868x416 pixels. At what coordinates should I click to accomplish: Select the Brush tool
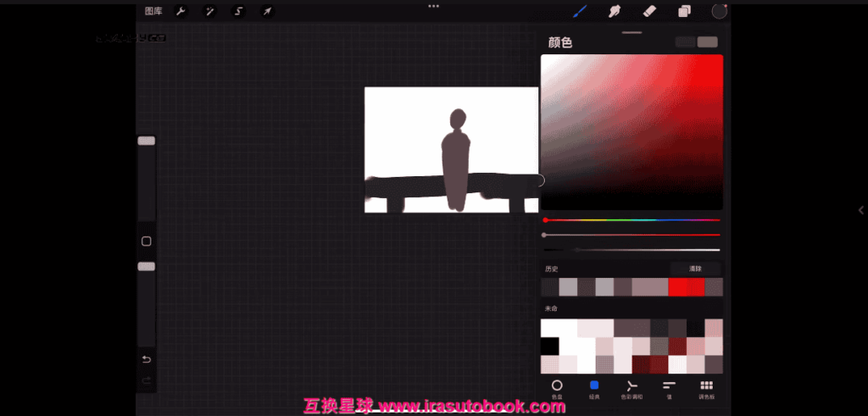point(581,11)
